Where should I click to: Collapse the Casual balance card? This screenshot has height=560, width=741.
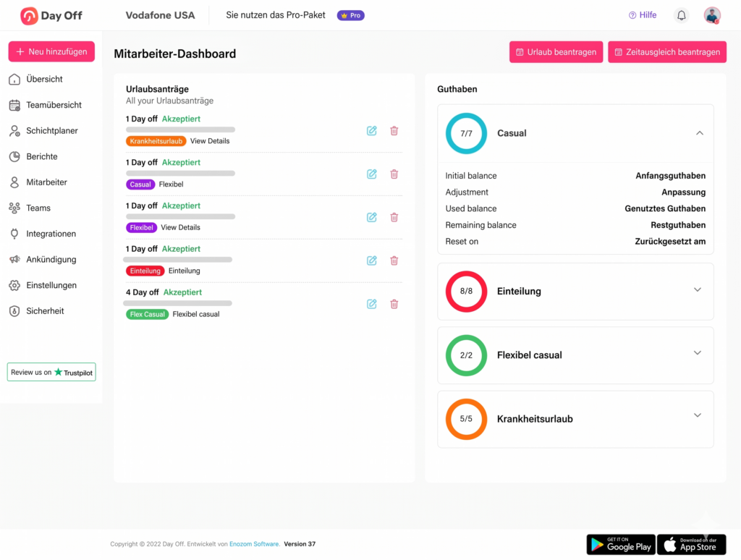(700, 133)
